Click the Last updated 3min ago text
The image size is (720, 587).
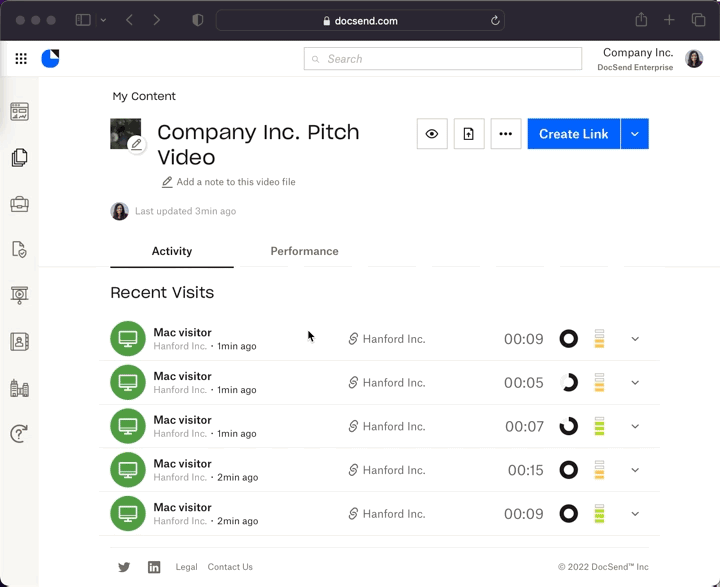tap(186, 211)
